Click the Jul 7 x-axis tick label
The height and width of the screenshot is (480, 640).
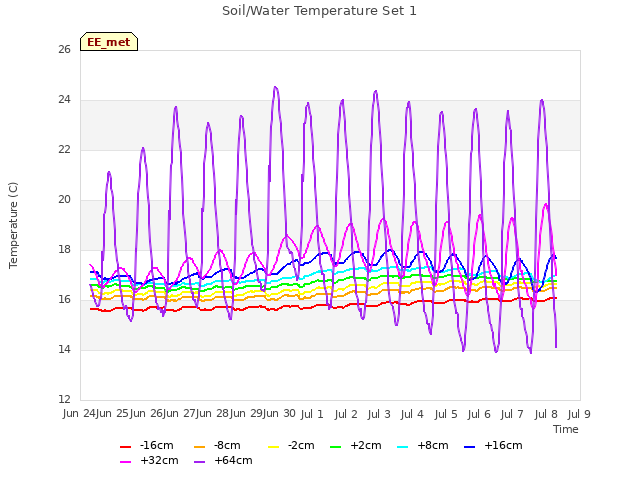[512, 414]
